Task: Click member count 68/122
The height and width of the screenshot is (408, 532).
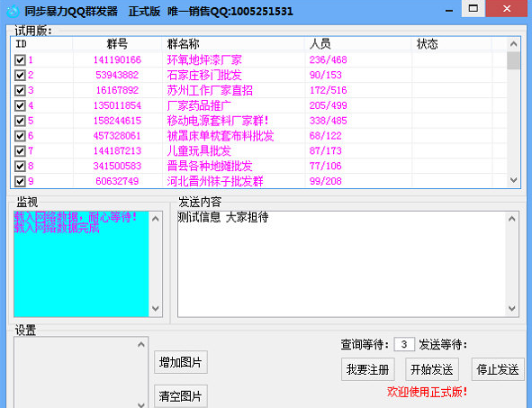Action: [x=325, y=136]
